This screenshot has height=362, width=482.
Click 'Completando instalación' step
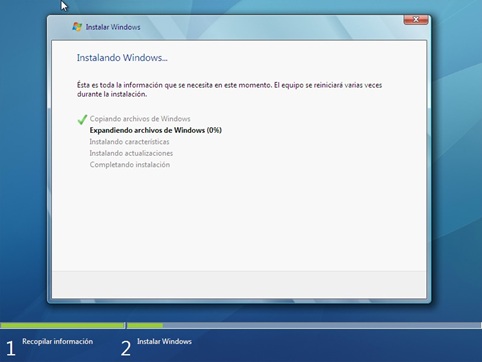[130, 164]
